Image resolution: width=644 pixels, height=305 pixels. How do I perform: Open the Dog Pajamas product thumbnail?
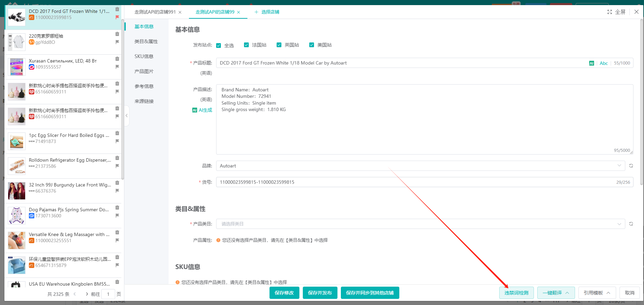point(17,216)
